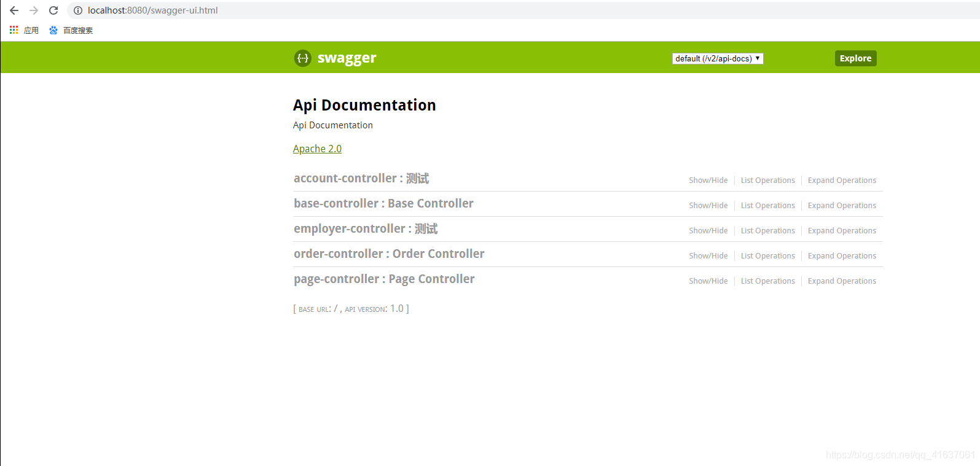980x466 pixels.
Task: Click the localhost:8080 address bar
Action: pos(522,10)
